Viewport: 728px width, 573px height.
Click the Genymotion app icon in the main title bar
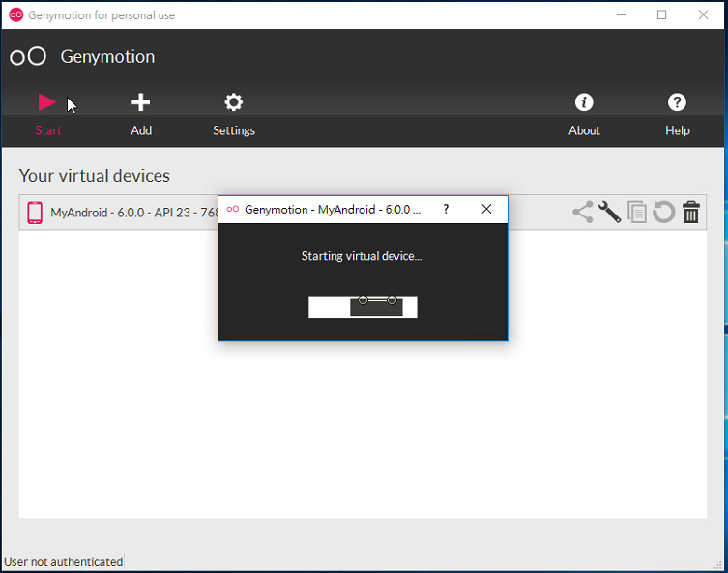[16, 14]
